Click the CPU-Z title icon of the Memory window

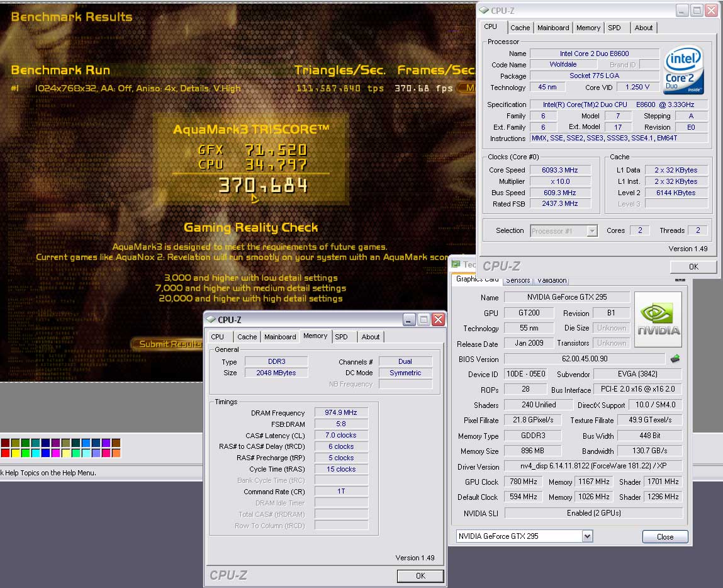pyautogui.click(x=211, y=319)
